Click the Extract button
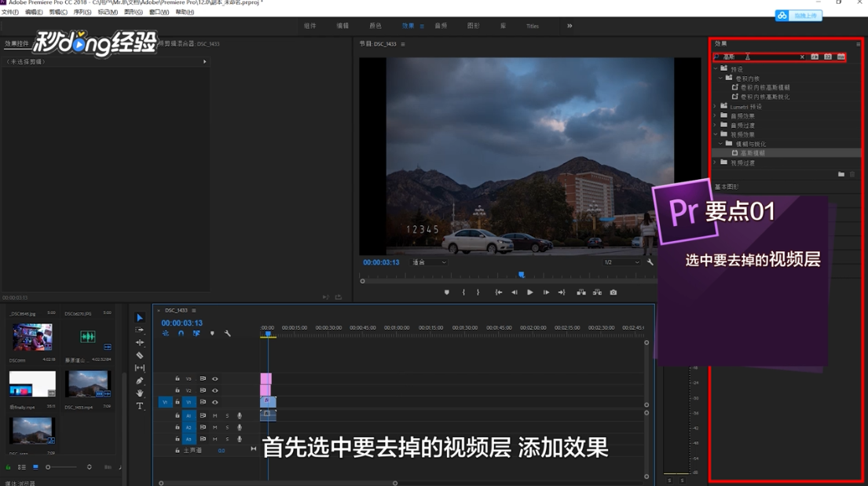 pos(597,292)
